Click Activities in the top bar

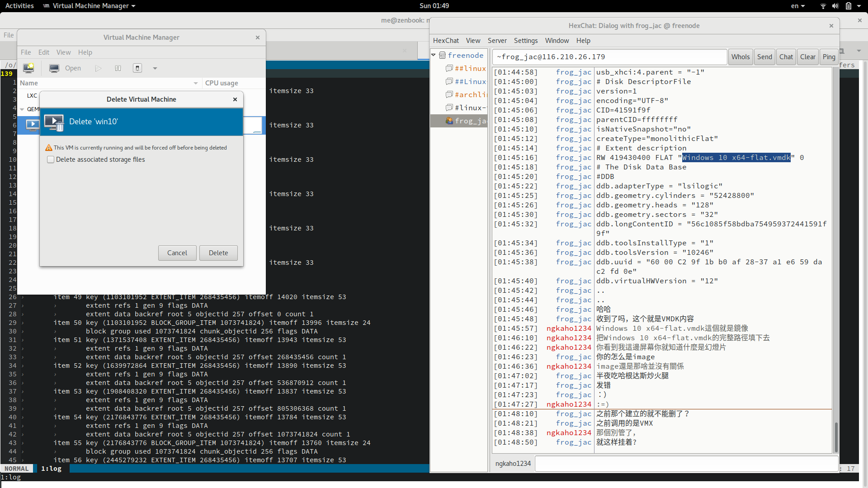click(x=19, y=6)
